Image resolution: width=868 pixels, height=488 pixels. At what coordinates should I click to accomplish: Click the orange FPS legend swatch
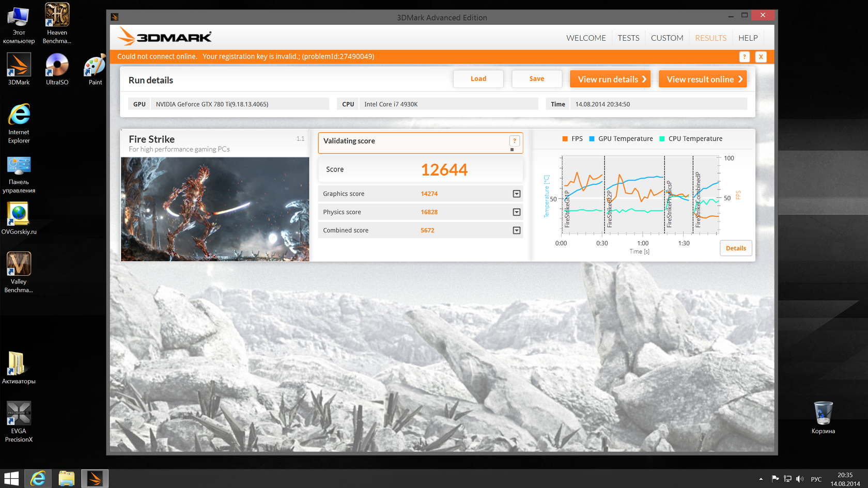[x=565, y=139]
